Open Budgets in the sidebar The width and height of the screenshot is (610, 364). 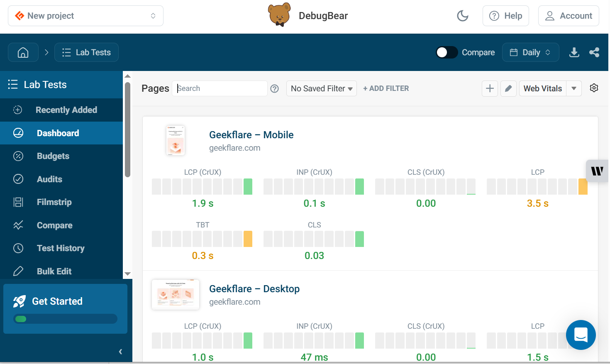click(53, 156)
